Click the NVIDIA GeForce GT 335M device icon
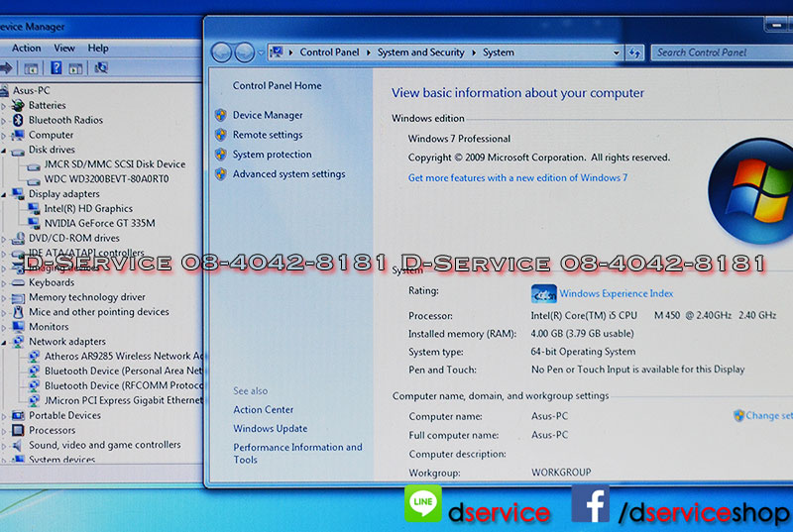Viewport: 793px width, 532px height. point(34,223)
